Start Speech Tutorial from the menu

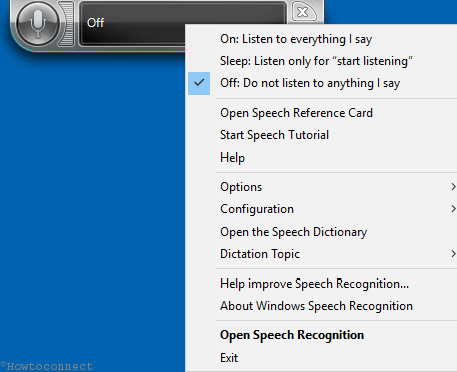coord(321,135)
